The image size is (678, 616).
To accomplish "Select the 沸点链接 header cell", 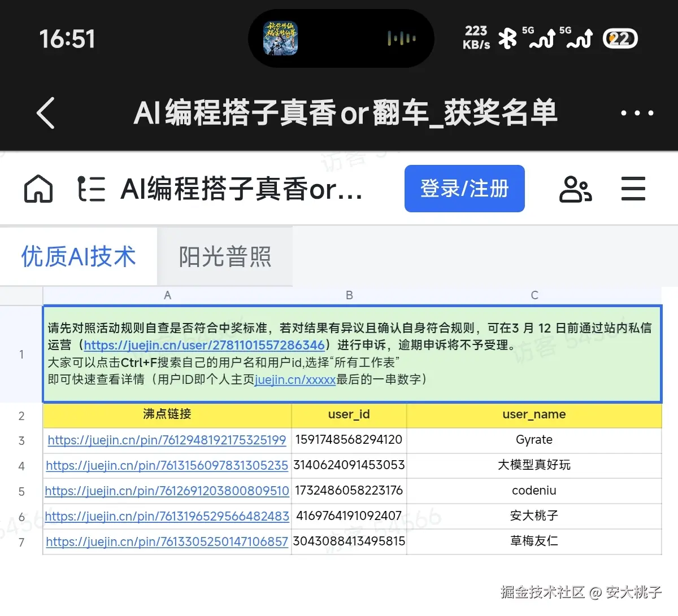I will point(167,414).
